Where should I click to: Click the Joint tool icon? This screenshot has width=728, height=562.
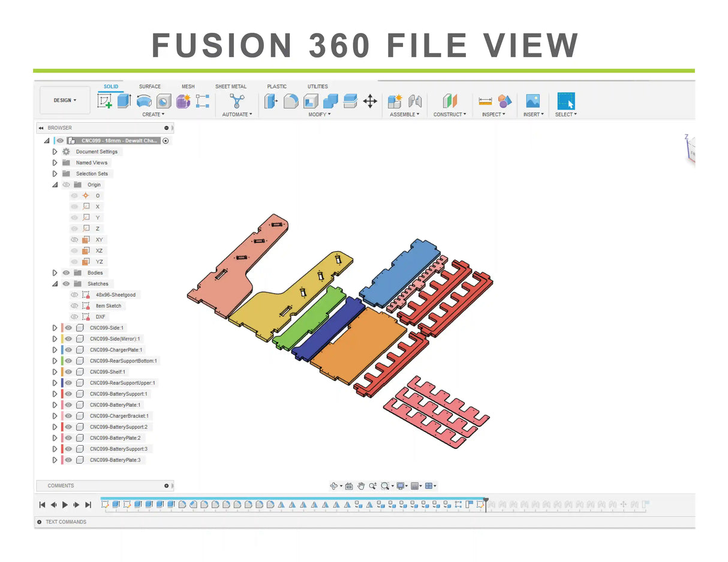[414, 101]
